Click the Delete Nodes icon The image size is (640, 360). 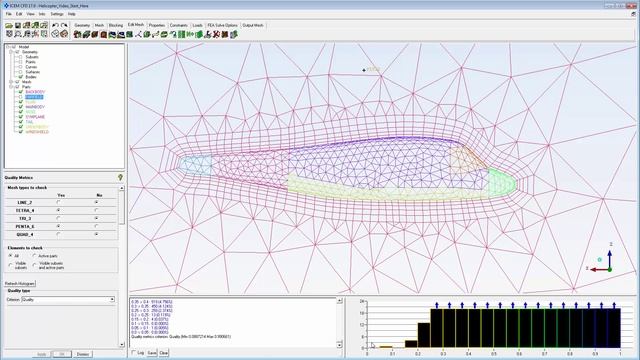click(216, 35)
